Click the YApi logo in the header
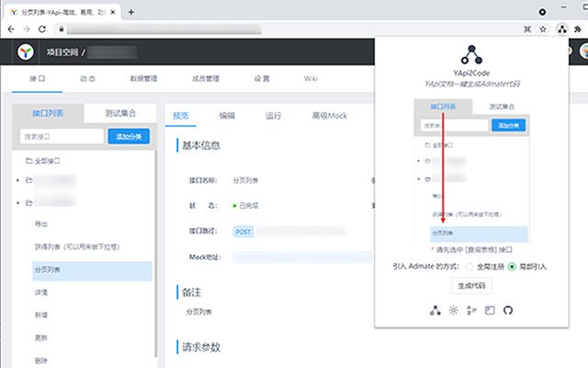Image resolution: width=588 pixels, height=368 pixels. (x=26, y=52)
